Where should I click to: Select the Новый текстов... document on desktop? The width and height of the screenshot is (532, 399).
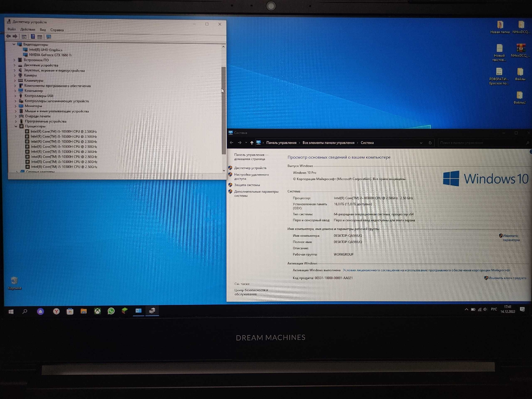(499, 53)
